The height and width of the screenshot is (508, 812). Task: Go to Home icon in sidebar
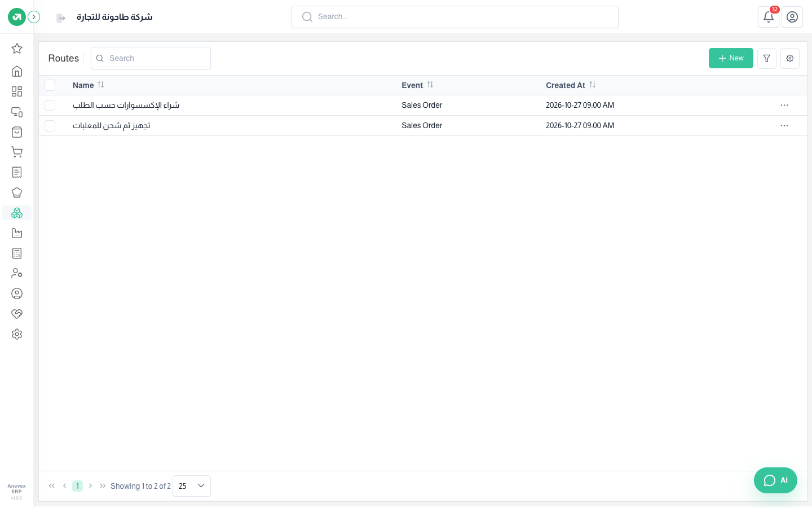pyautogui.click(x=17, y=71)
